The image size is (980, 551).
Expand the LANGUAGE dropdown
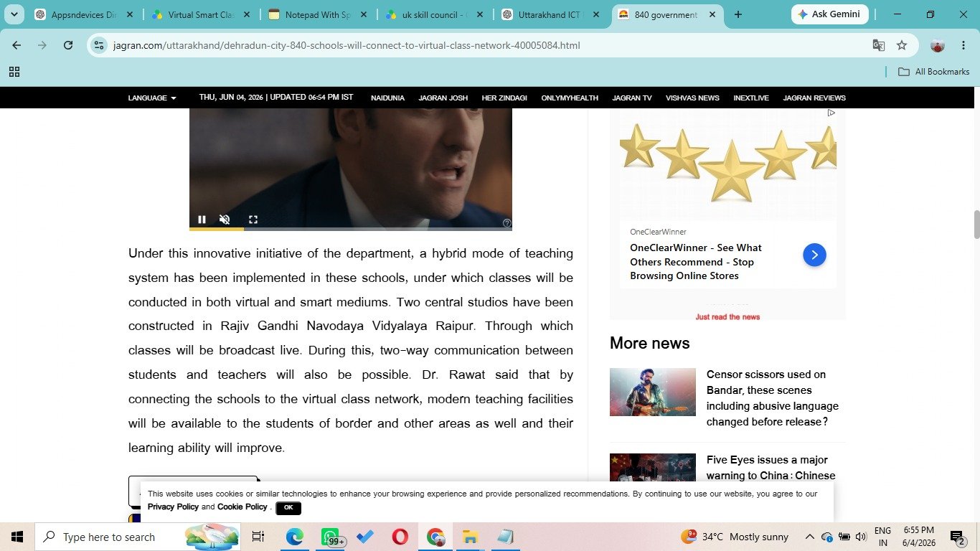(152, 98)
